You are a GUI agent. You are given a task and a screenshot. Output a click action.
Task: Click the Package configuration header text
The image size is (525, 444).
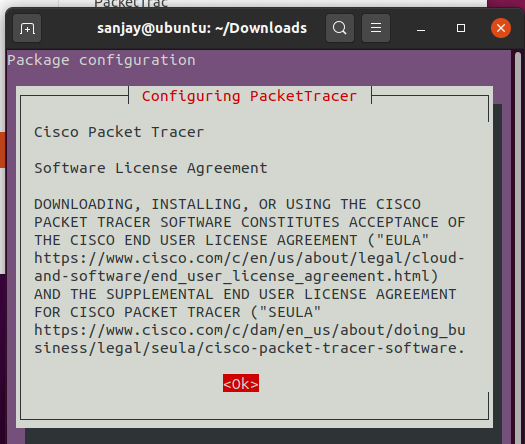tap(101, 61)
